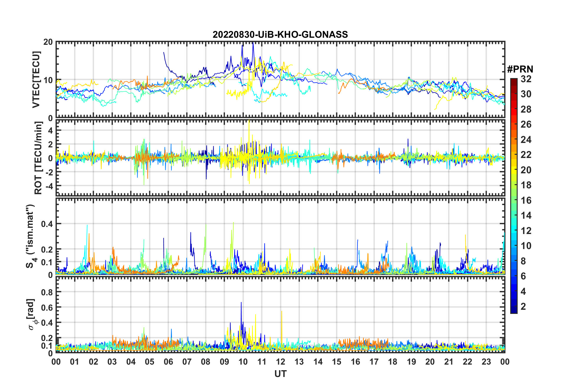
Task: Click x-axis tick label 11
Action: coord(262,362)
